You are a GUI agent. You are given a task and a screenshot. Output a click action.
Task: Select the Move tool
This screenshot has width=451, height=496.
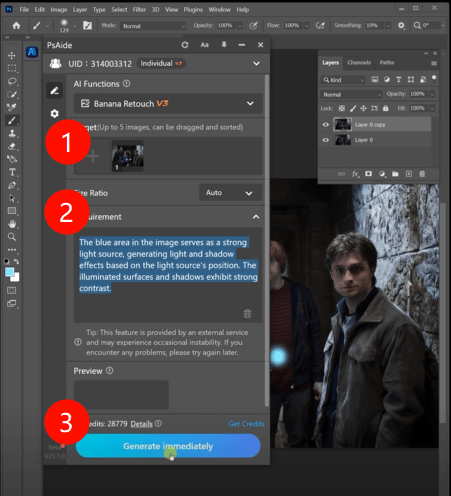coord(12,55)
